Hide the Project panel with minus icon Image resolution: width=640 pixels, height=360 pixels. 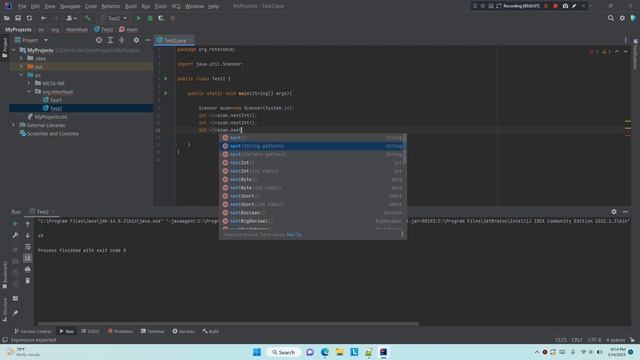coord(147,40)
